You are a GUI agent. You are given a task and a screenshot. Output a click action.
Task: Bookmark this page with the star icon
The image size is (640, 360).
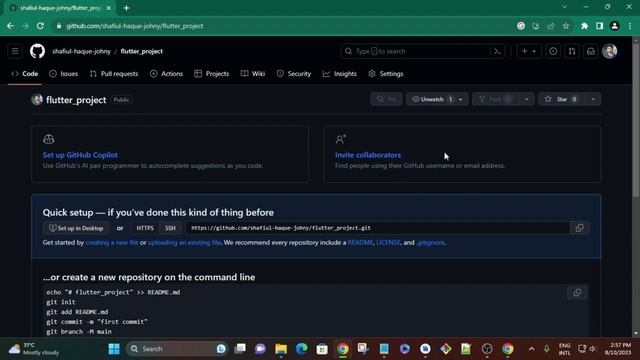click(x=566, y=26)
